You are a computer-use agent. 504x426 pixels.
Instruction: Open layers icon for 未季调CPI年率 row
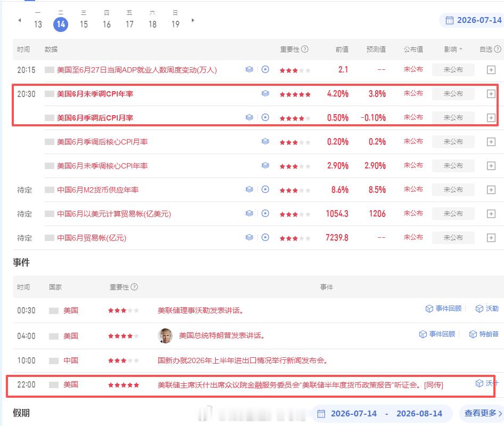265,94
